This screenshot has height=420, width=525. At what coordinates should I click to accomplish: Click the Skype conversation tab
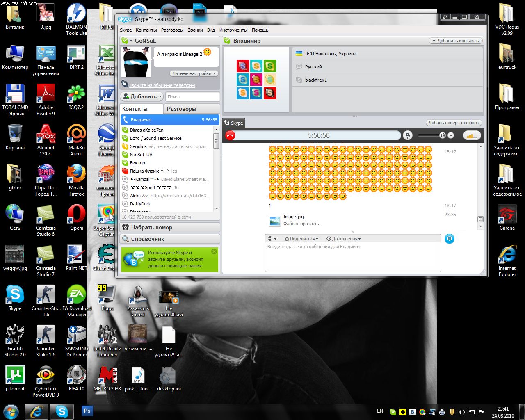pos(234,123)
